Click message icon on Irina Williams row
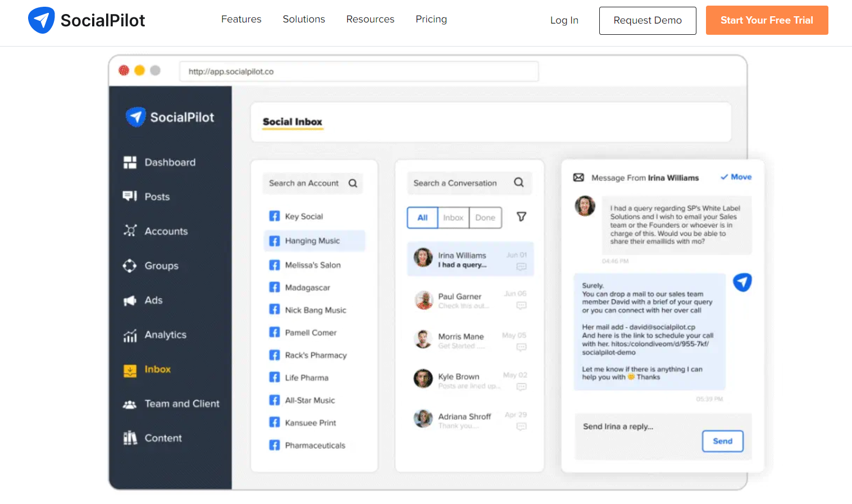The height and width of the screenshot is (504, 852). click(x=521, y=267)
